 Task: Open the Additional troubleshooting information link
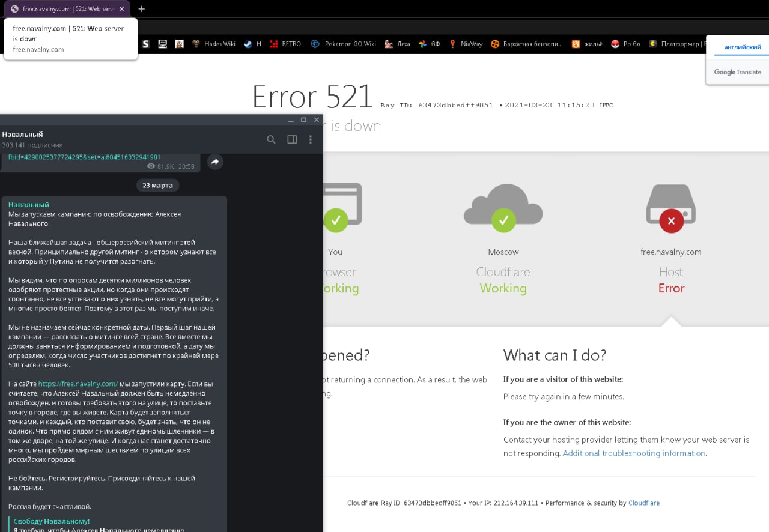coord(634,453)
